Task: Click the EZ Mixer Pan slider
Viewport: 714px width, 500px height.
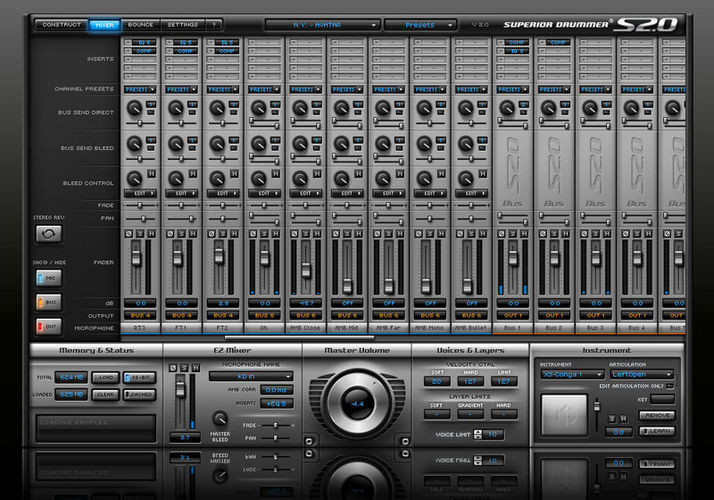Action: coord(275,438)
